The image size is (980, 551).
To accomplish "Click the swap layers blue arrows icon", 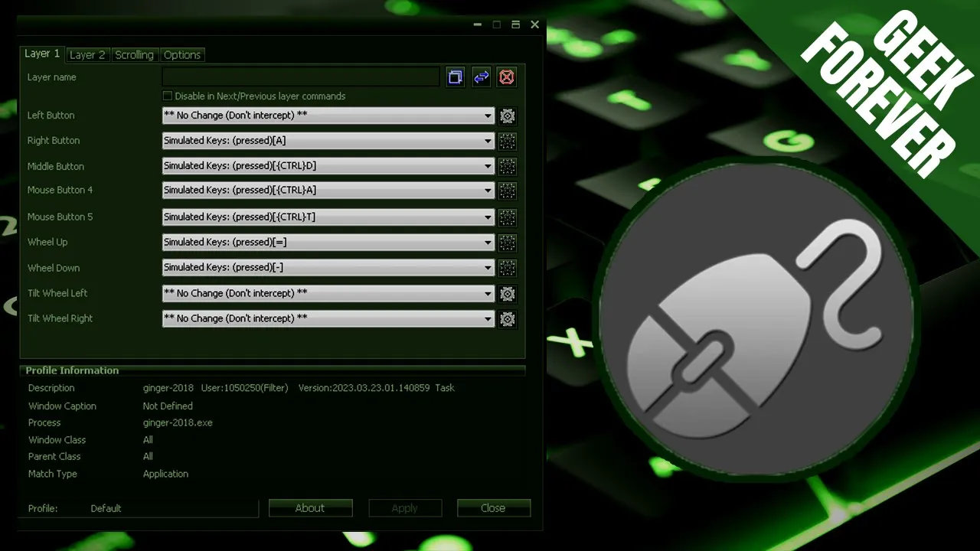I will (481, 77).
